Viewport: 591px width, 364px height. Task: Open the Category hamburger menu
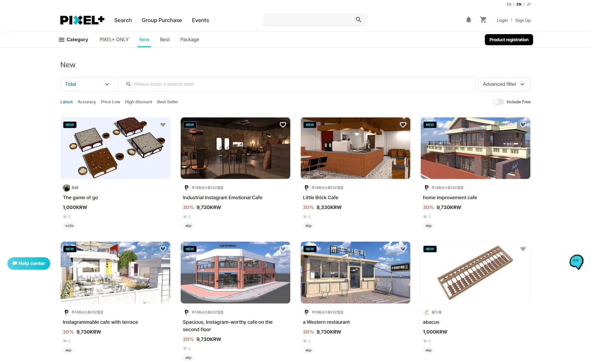coord(73,40)
